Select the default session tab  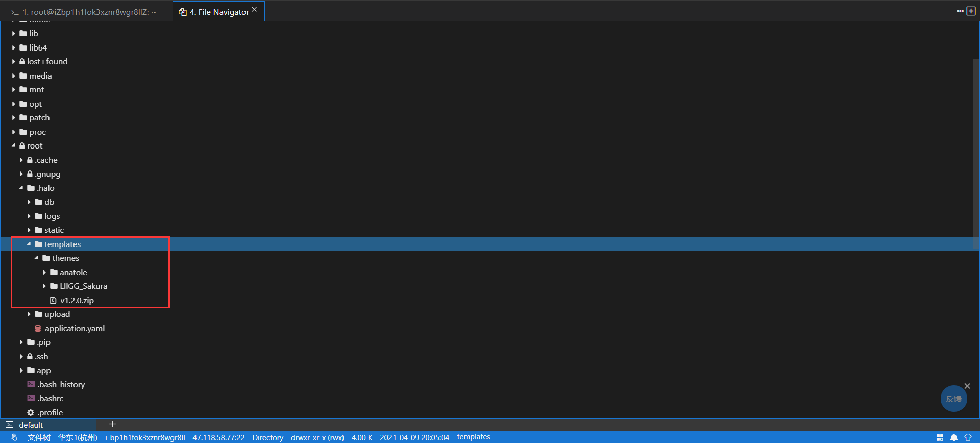click(x=48, y=425)
